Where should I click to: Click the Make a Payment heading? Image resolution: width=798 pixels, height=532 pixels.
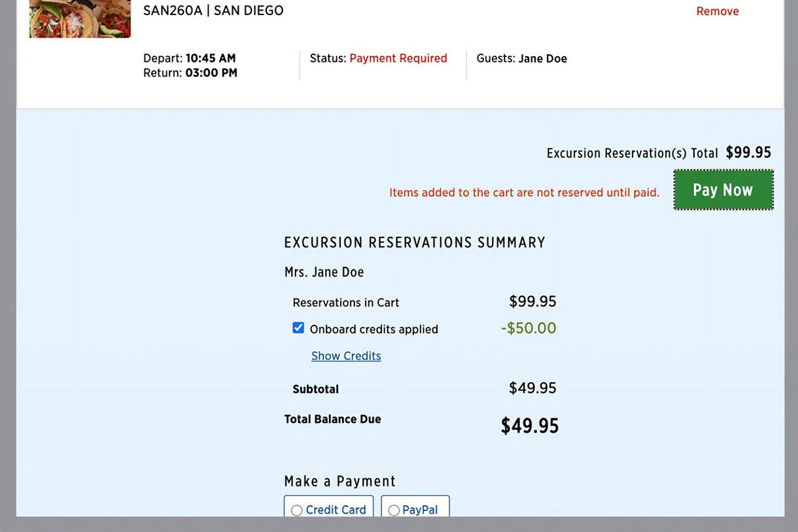tap(340, 482)
